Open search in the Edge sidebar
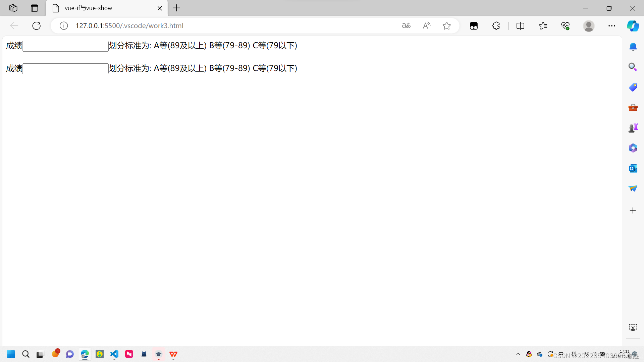The height and width of the screenshot is (362, 644). pos(633,67)
